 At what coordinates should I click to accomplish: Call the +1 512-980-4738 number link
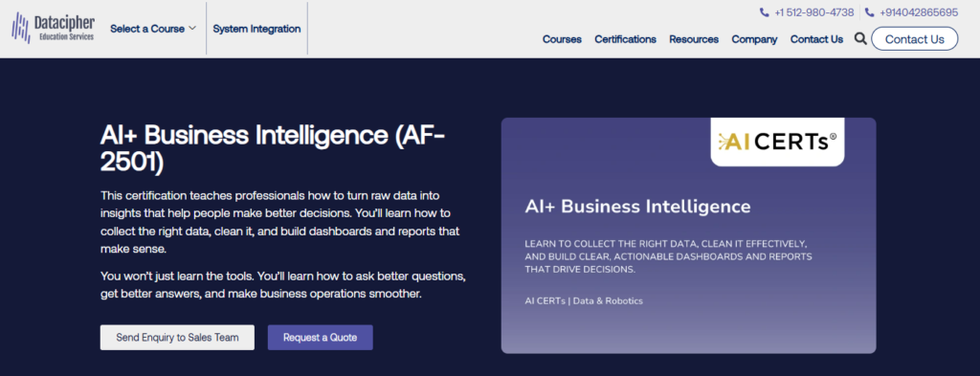(x=813, y=12)
